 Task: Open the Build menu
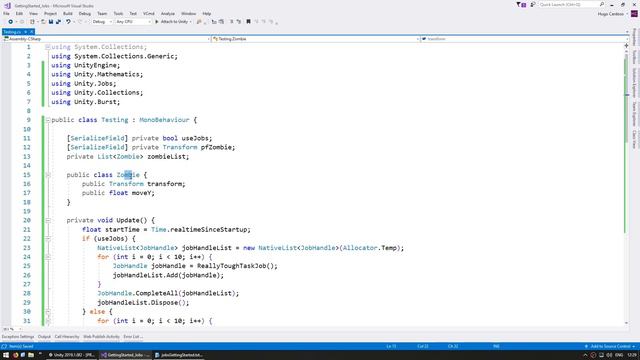[x=68, y=13]
